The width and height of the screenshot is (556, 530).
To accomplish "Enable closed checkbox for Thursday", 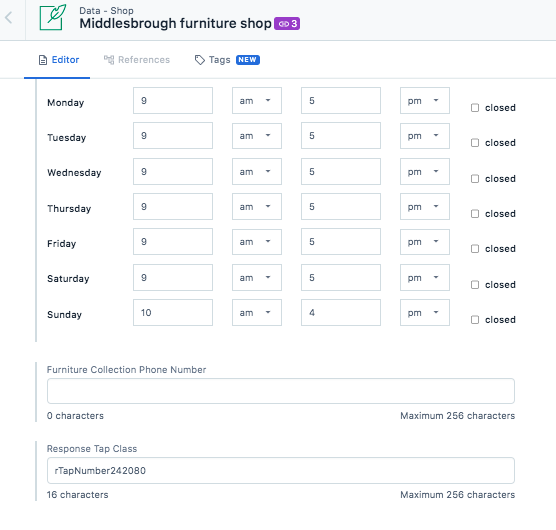I will coord(475,213).
